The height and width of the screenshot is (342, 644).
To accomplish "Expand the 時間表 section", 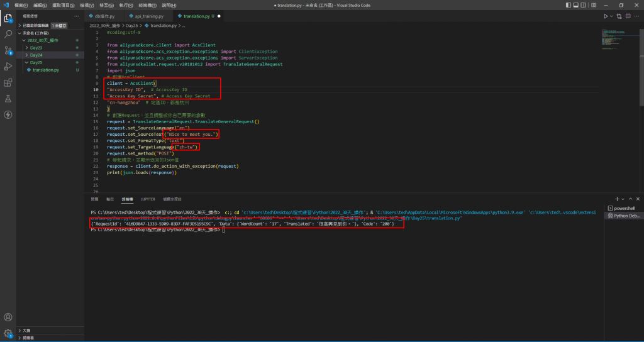I will 50,338.
